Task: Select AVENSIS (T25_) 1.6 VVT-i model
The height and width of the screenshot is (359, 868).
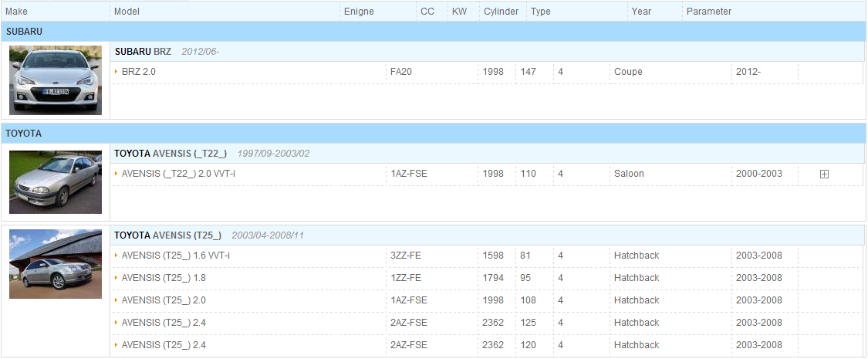Action: pyautogui.click(x=175, y=256)
